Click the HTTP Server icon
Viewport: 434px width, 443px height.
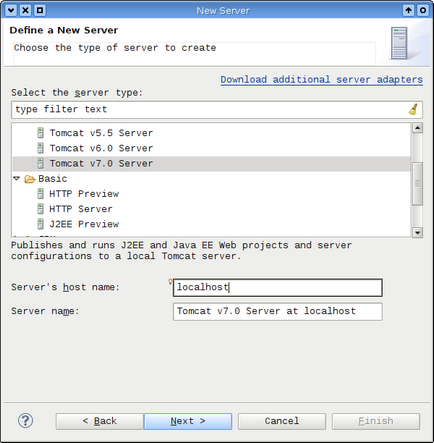40,209
